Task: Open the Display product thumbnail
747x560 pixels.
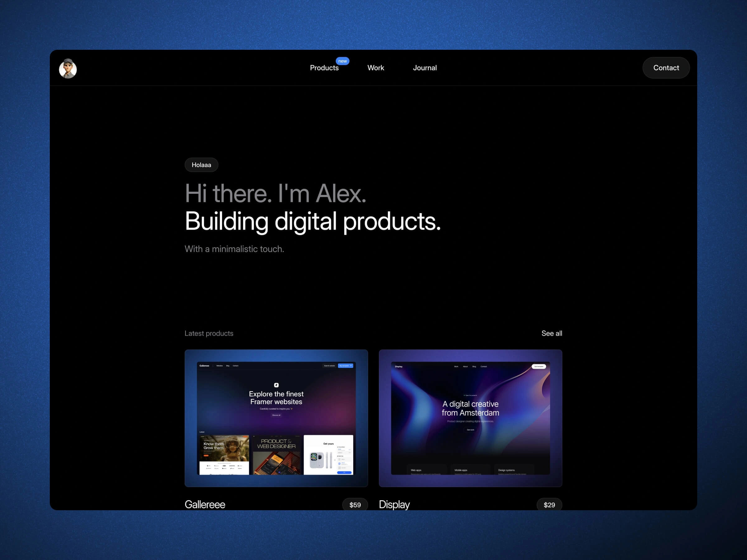Action: tap(470, 418)
